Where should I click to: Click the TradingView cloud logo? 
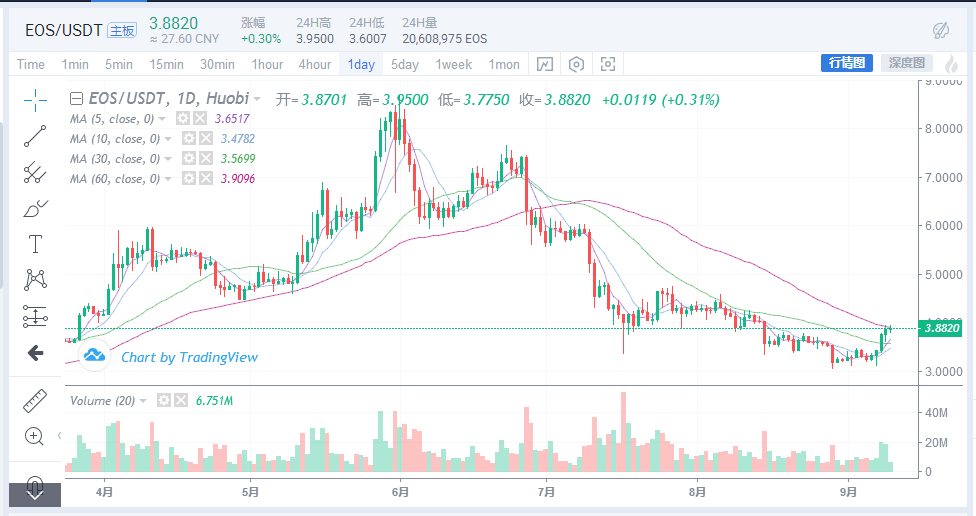(94, 355)
